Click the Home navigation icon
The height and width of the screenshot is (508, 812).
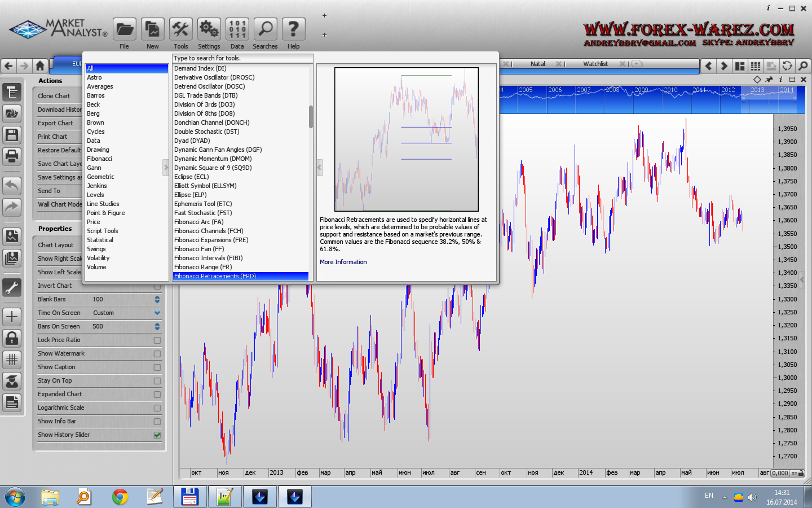click(40, 66)
